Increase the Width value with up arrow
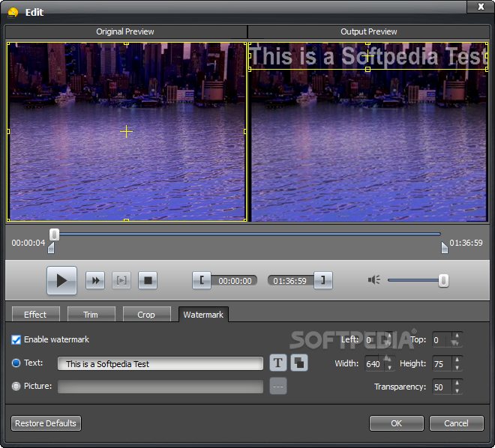 pos(389,360)
